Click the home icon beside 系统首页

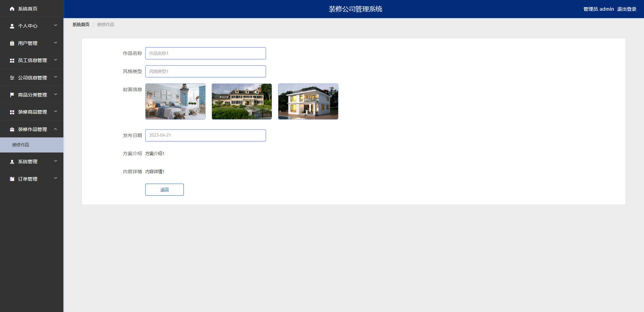[x=12, y=9]
